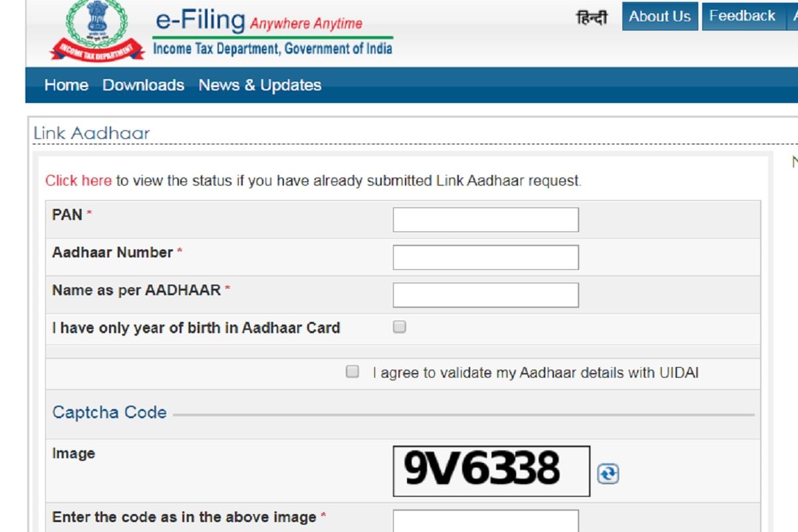
Task: Click inside the PAN input field
Action: pyautogui.click(x=485, y=219)
